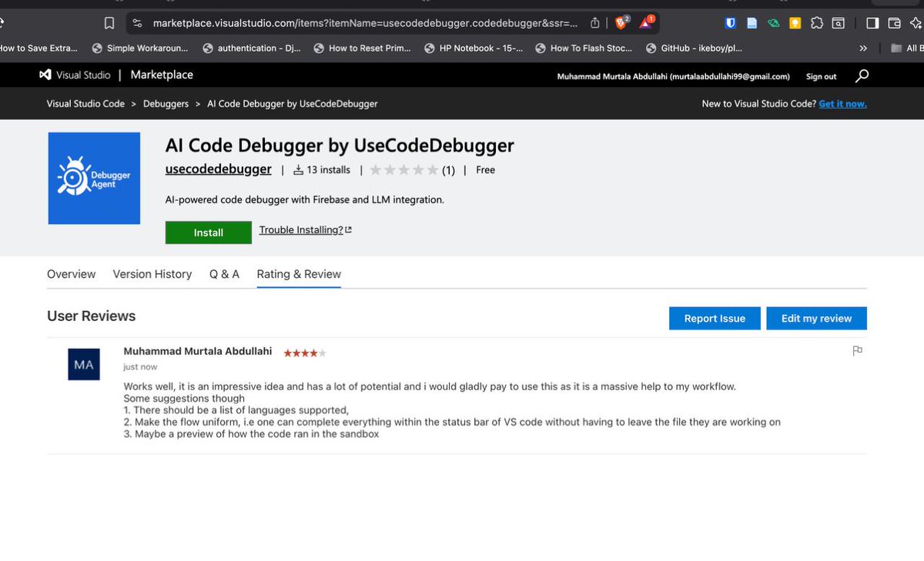Open the extensions puzzle menu
The height and width of the screenshot is (561, 924).
[817, 23]
